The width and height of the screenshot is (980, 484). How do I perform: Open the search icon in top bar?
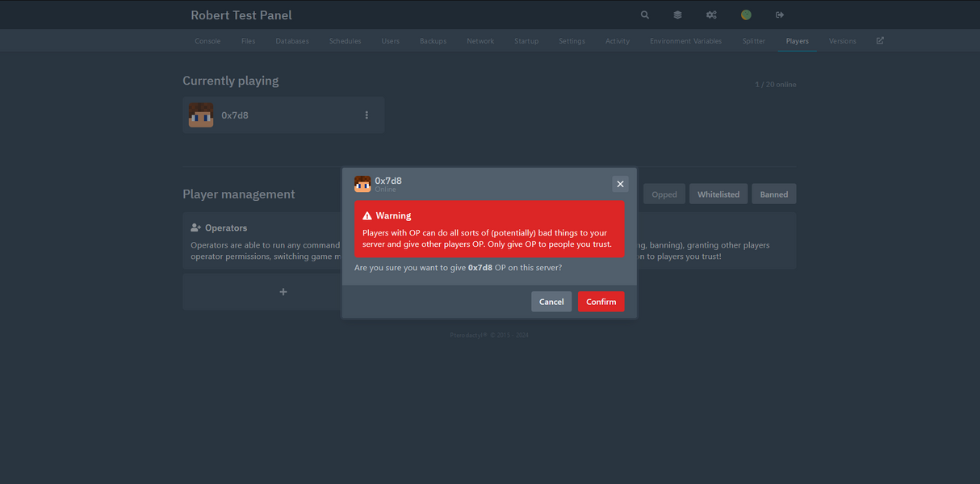[x=644, y=15]
